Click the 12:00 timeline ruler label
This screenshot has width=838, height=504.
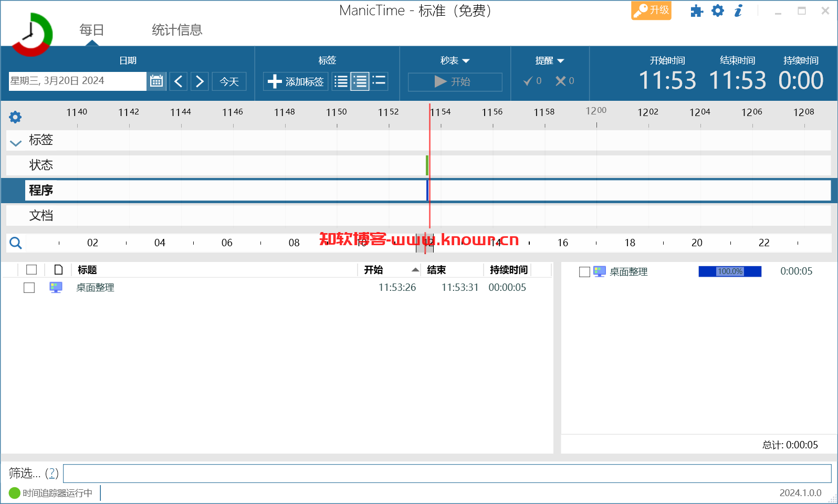click(596, 111)
